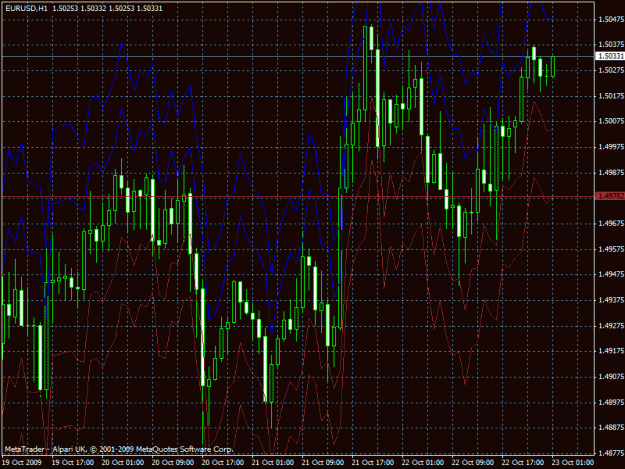
Task: Click the 1.50475 price scale value
Action: click(611, 19)
